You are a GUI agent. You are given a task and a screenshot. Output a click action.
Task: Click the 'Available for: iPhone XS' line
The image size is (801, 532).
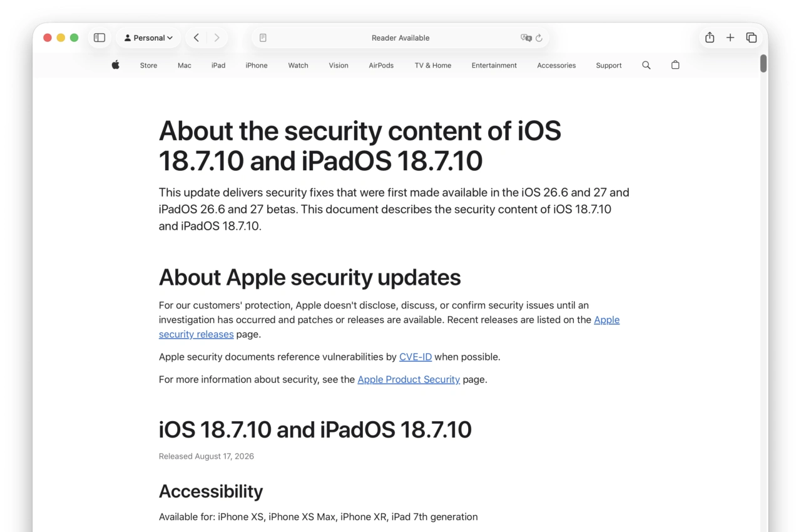point(318,517)
